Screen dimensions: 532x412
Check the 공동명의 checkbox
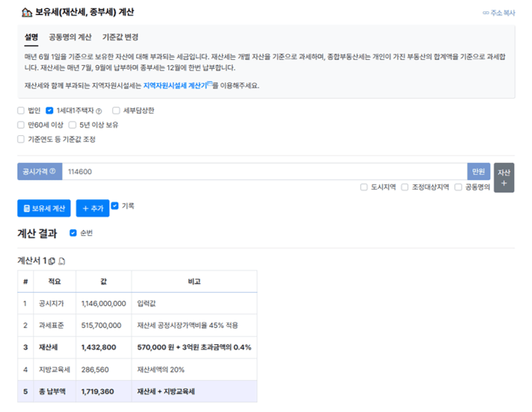458,187
